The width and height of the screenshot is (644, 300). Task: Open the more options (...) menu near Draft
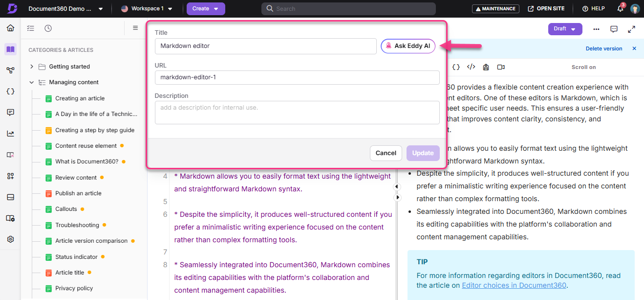pyautogui.click(x=596, y=29)
